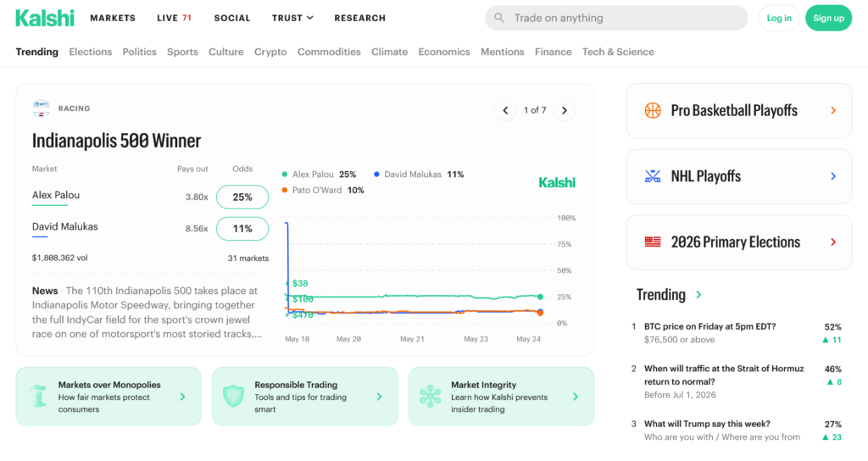
Task: Select the Climate category tab
Action: pos(390,52)
